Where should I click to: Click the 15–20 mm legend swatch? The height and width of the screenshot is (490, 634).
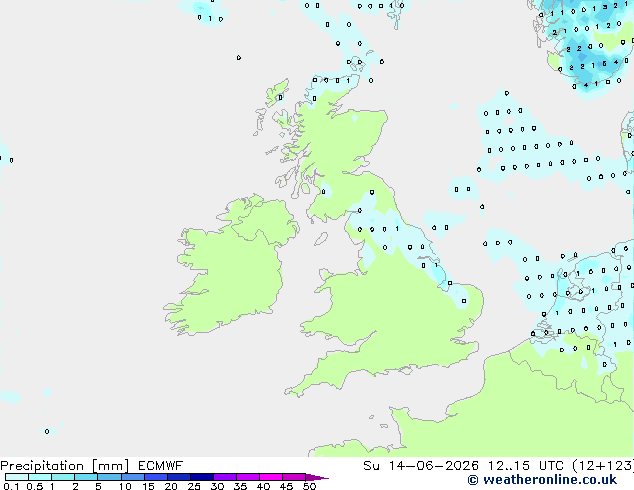[x=155, y=477]
